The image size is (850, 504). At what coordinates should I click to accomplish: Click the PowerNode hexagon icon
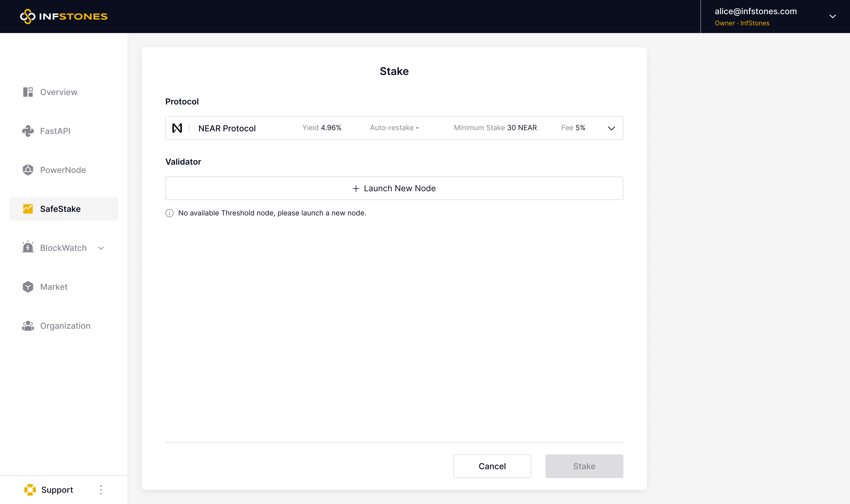click(28, 170)
